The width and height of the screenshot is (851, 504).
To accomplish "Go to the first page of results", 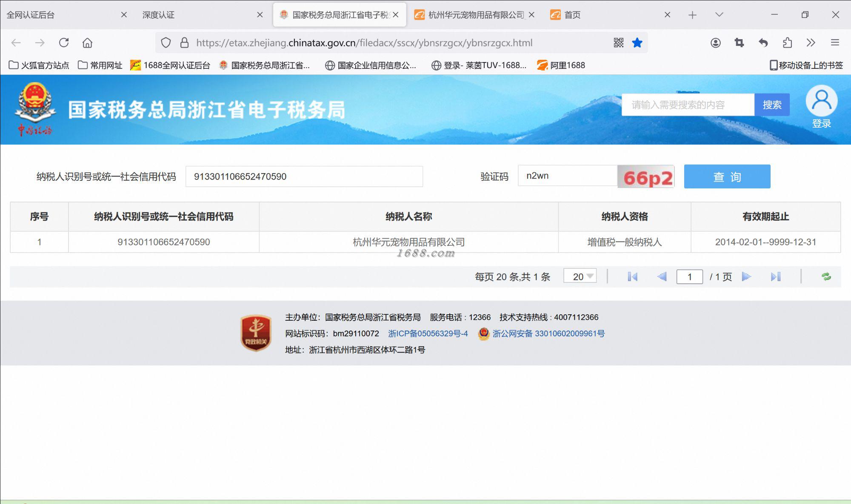I will pyautogui.click(x=632, y=277).
